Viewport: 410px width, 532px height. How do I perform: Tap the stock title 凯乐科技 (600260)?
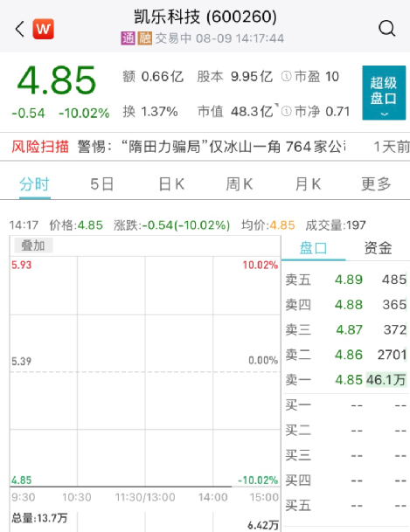click(205, 17)
